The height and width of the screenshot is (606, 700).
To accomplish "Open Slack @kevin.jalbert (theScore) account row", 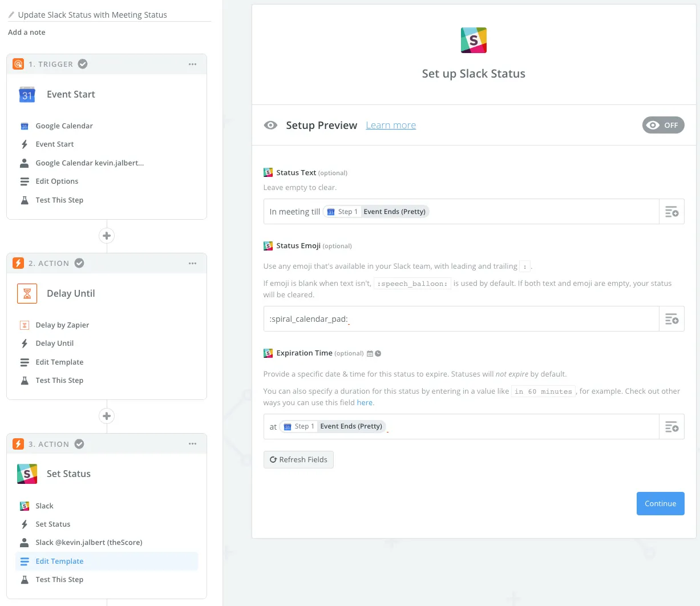I will (x=107, y=543).
